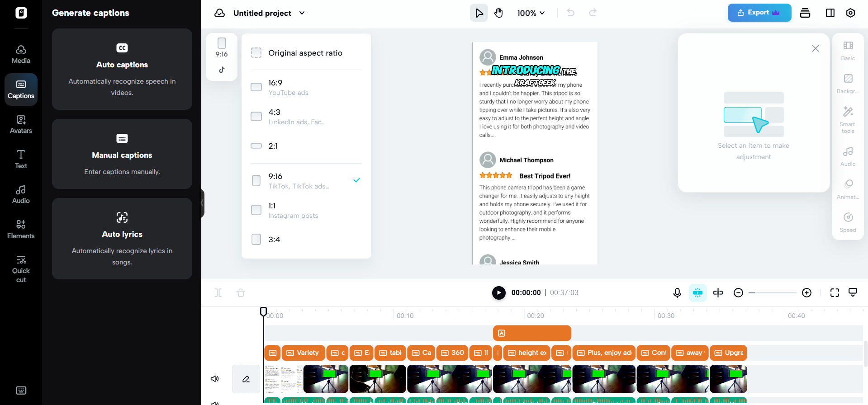Screen dimensions: 868x405
Task: Choose Auto captions card
Action: pos(122,69)
